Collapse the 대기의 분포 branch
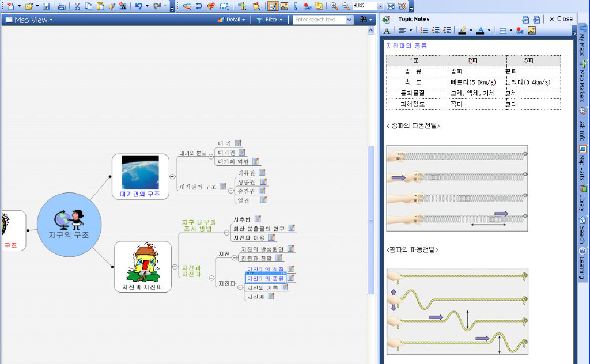Image resolution: width=590 pixels, height=364 pixels. click(x=211, y=157)
